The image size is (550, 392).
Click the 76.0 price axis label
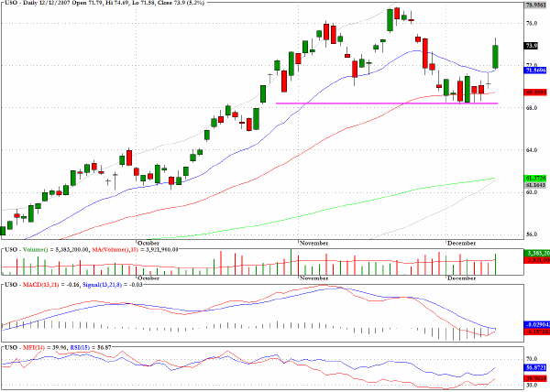[x=532, y=23]
